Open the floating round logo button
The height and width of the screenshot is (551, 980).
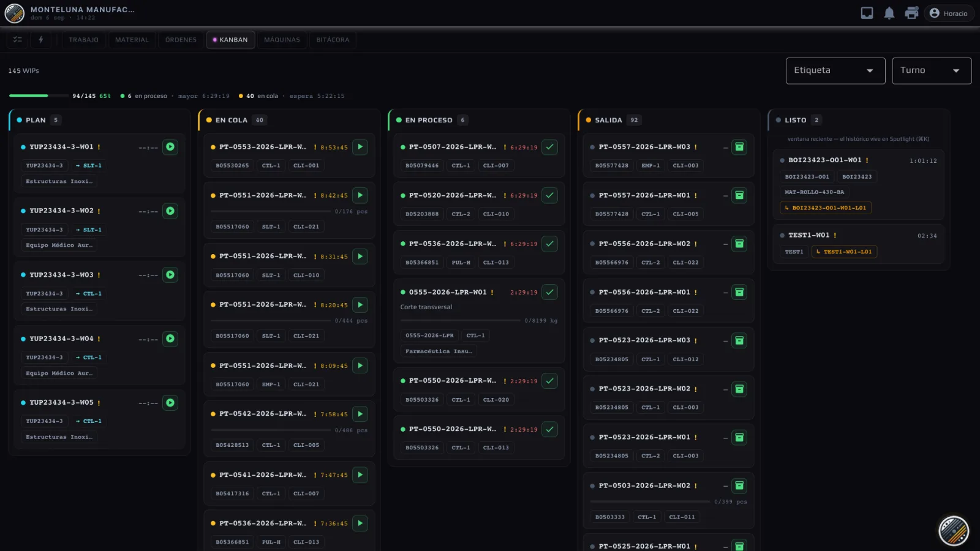(x=954, y=531)
